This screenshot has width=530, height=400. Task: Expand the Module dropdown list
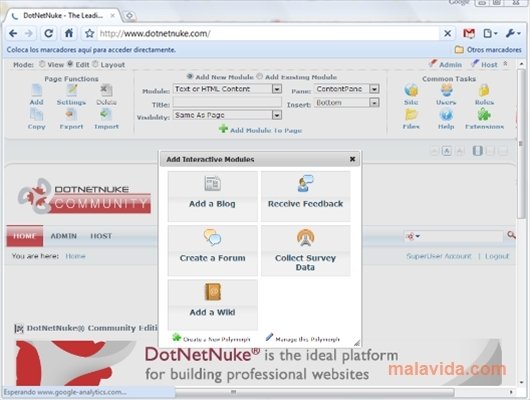[x=277, y=89]
